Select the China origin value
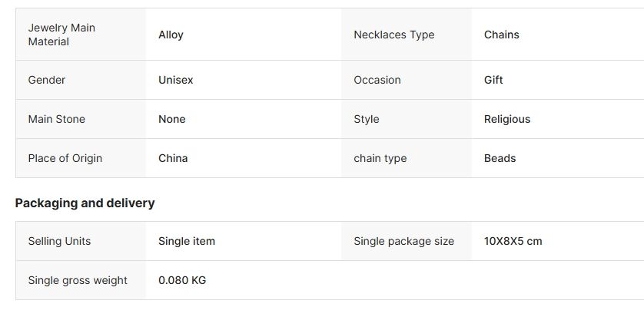This screenshot has height=317, width=644. [x=173, y=158]
